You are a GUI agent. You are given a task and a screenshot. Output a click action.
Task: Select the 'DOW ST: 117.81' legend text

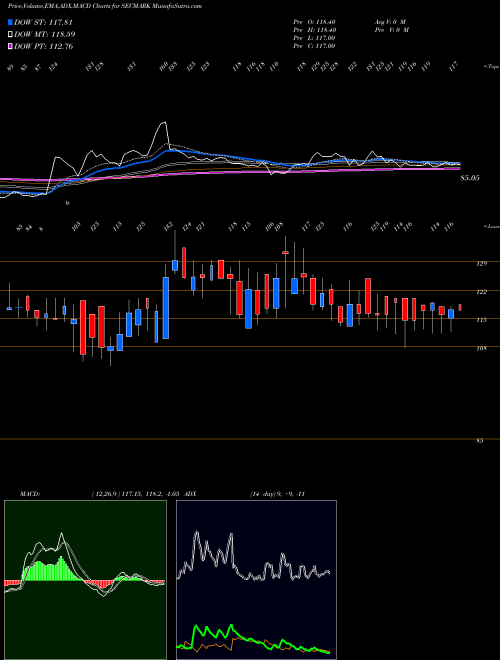pyautogui.click(x=44, y=22)
